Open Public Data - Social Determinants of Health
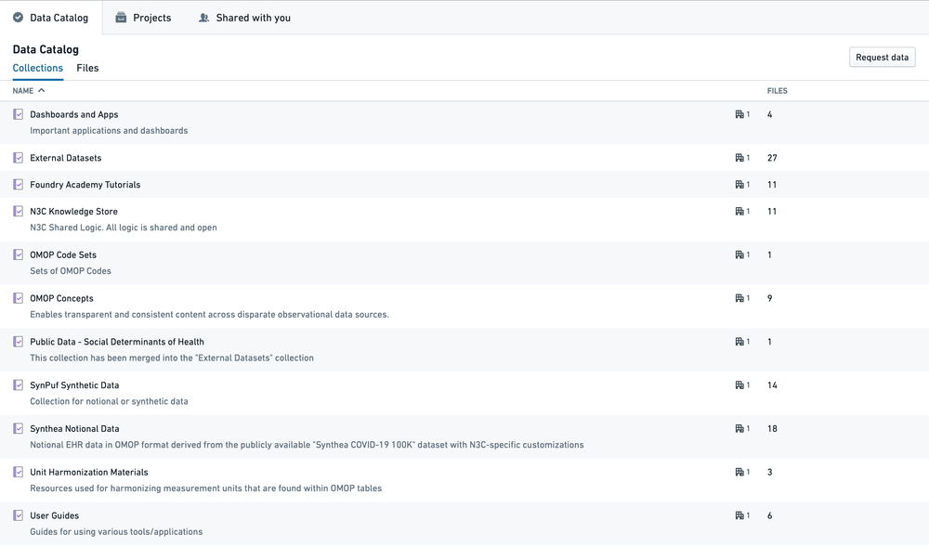 click(x=117, y=342)
